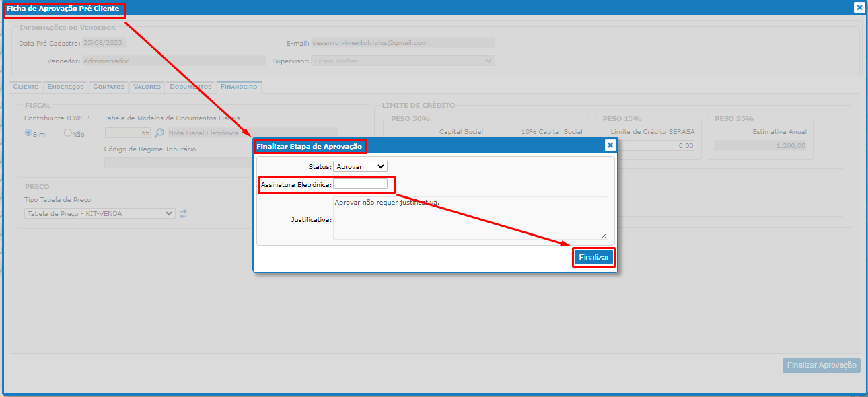Click the magnifier search icon beside code 55
This screenshot has height=397, width=868.
tap(159, 133)
